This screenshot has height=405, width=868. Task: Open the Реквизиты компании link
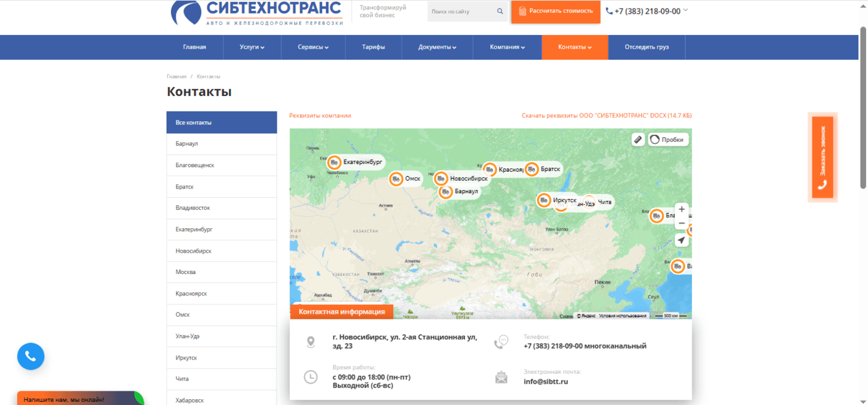[x=320, y=115]
